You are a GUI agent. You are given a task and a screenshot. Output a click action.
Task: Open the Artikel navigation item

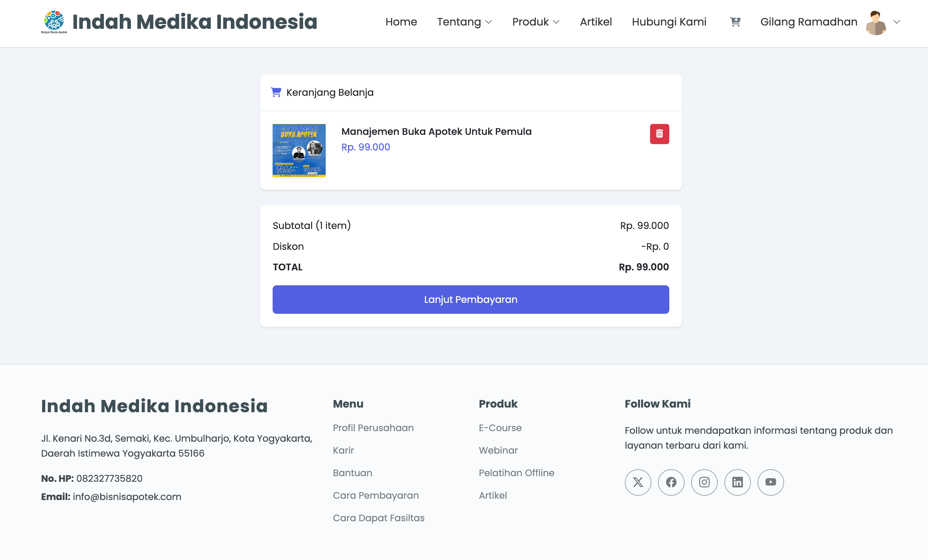(595, 22)
